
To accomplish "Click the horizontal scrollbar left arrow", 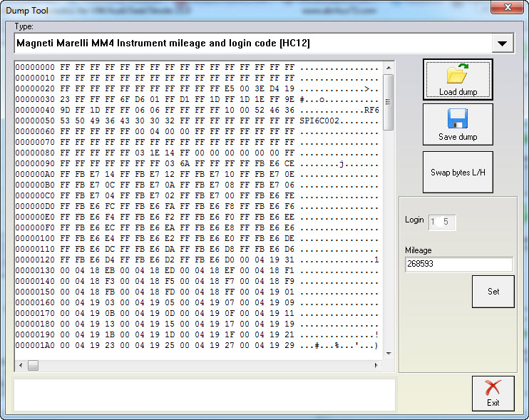I will [21, 365].
